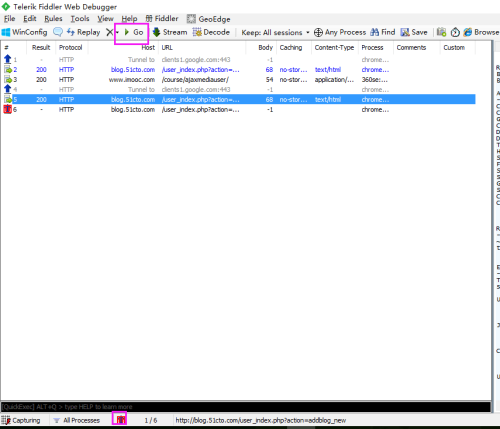Open the Rules menu
The height and width of the screenshot is (429, 500).
click(x=53, y=19)
